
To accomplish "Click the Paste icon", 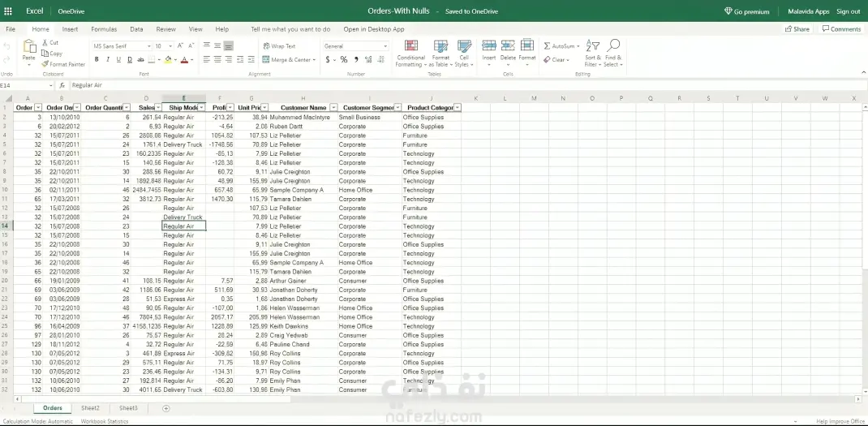I will (x=28, y=47).
